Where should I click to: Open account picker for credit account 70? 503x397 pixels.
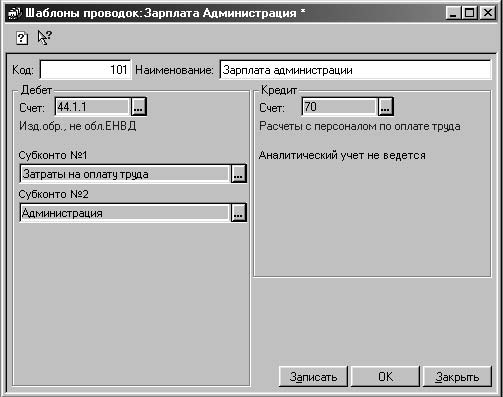click(385, 107)
